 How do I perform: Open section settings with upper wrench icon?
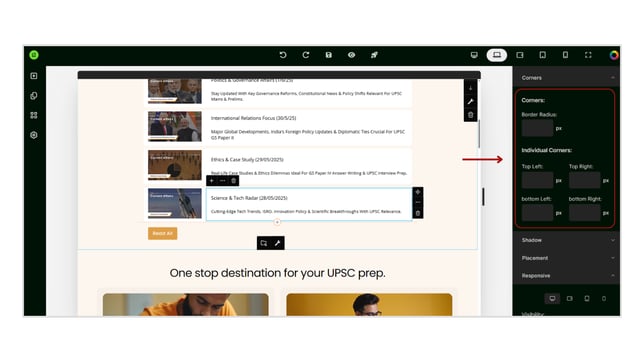click(471, 101)
